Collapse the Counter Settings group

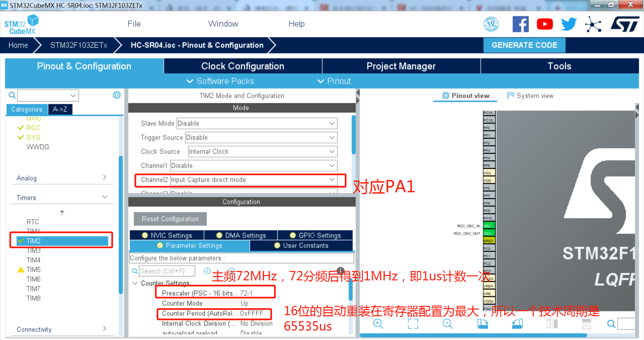pyautogui.click(x=135, y=283)
